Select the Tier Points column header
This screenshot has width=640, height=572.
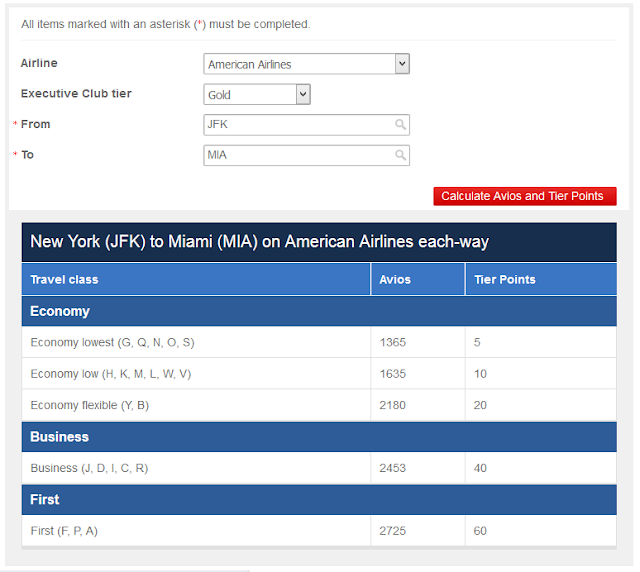(x=541, y=280)
